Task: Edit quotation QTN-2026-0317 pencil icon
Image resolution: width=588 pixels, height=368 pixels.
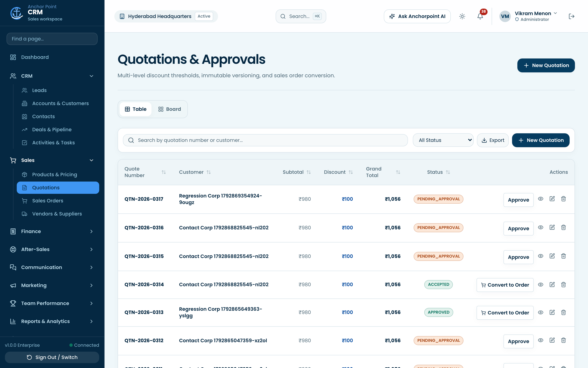Action: pyautogui.click(x=552, y=199)
